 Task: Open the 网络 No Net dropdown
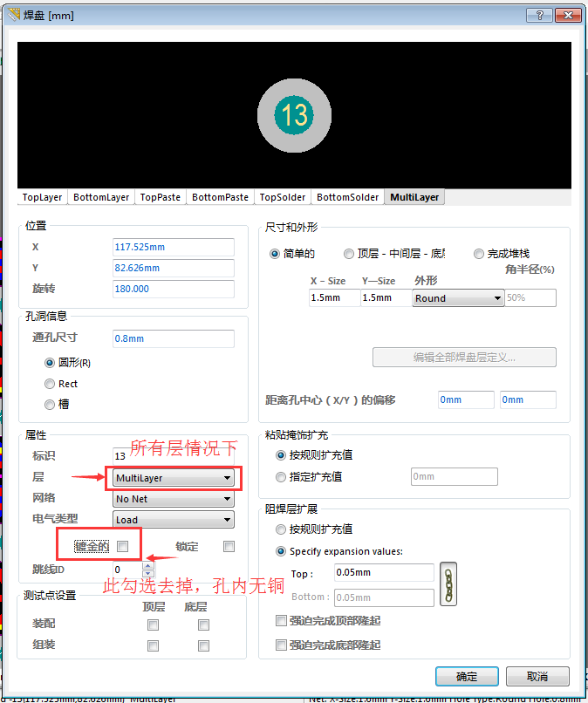(x=174, y=499)
